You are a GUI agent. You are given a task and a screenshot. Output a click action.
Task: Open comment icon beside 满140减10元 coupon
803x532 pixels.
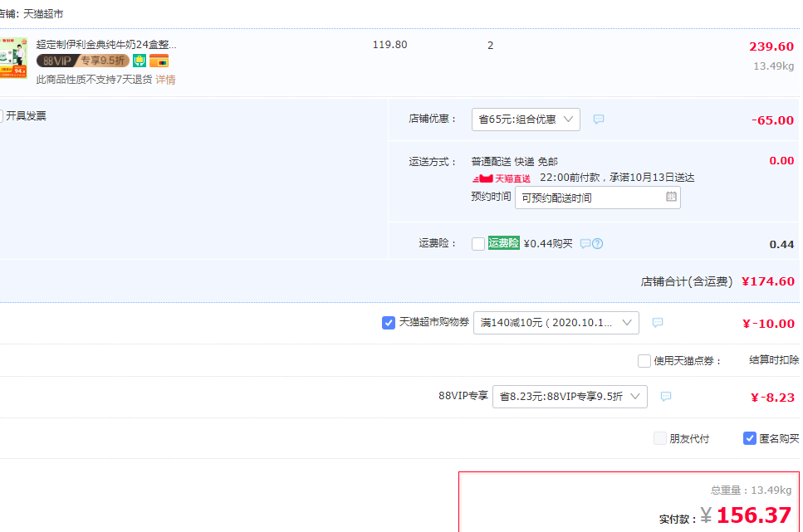658,323
